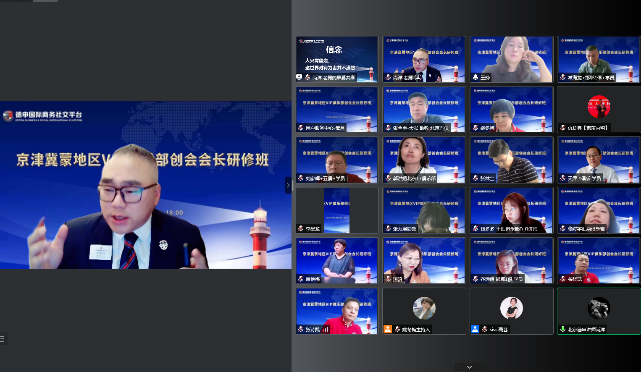Select the standing woman in dark dress thumbnail
The image size is (641, 372).
(337, 261)
